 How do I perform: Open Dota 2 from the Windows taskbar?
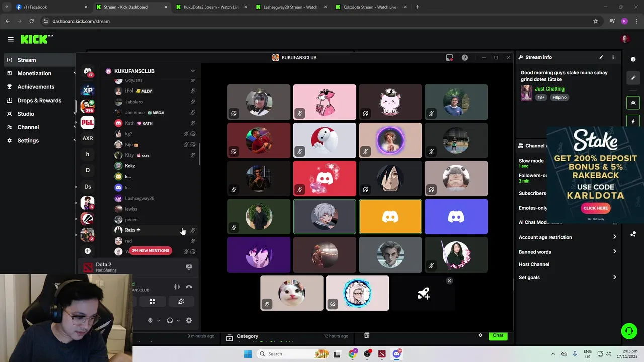point(382,354)
